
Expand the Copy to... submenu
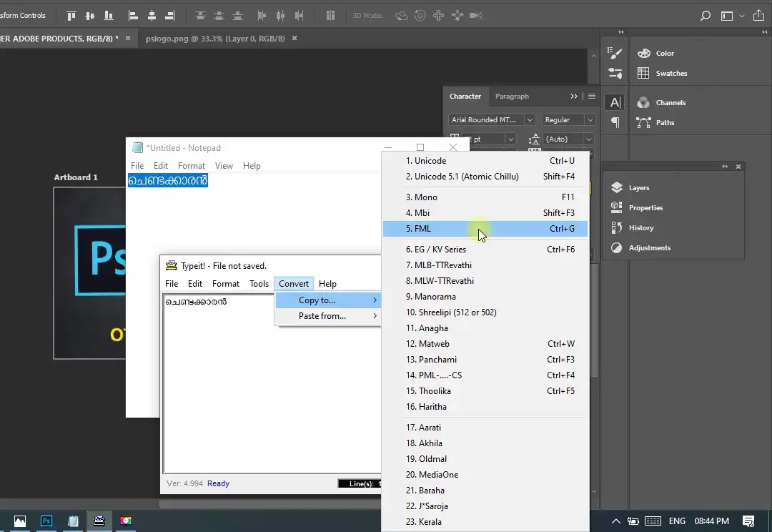tap(327, 300)
